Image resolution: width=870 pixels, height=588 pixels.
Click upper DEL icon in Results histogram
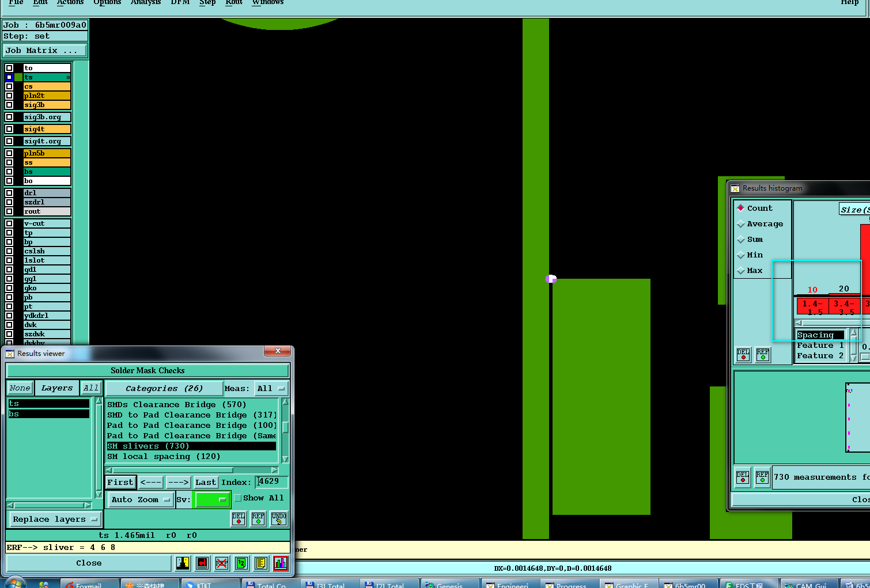(x=743, y=355)
